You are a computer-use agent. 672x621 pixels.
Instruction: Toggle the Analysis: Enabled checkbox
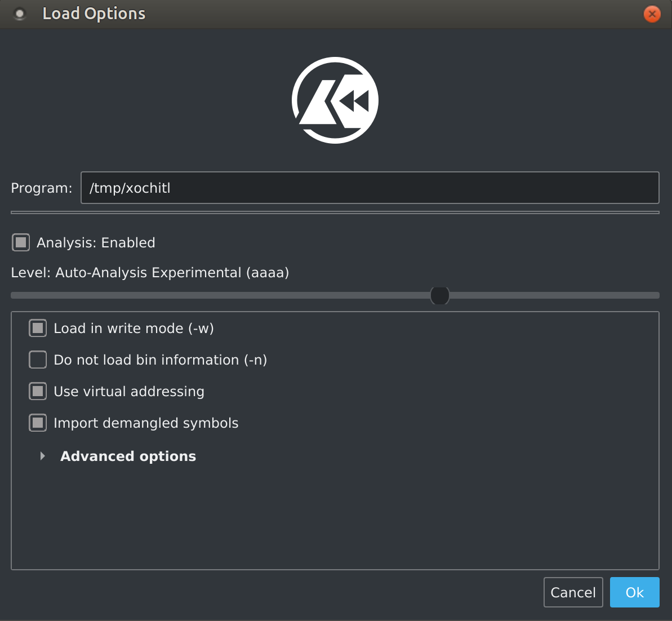(x=21, y=243)
